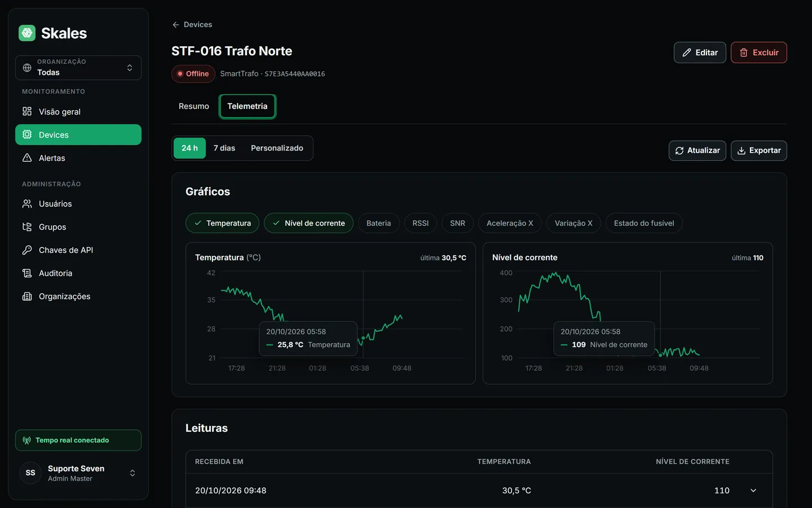Select the 7 dias time range

click(x=224, y=148)
